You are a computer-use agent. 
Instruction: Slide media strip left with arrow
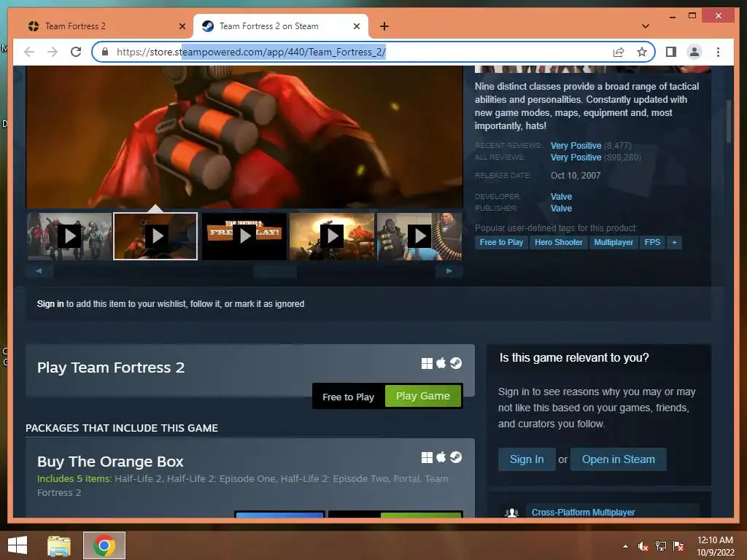(39, 271)
